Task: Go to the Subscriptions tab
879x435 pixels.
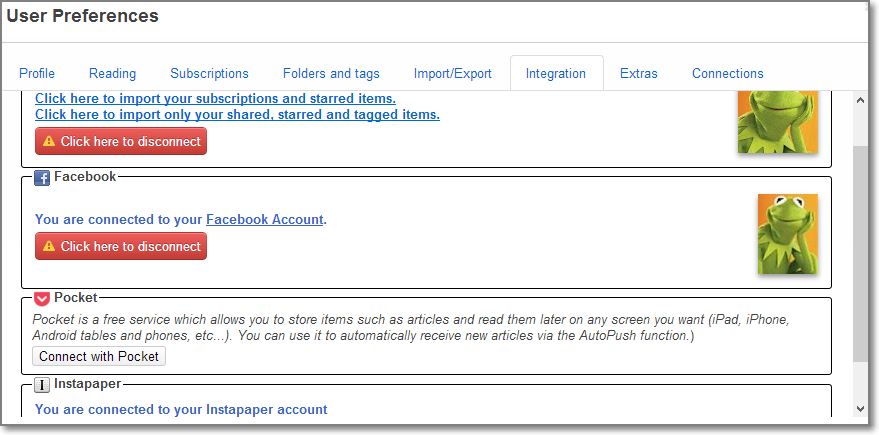Action: (210, 73)
